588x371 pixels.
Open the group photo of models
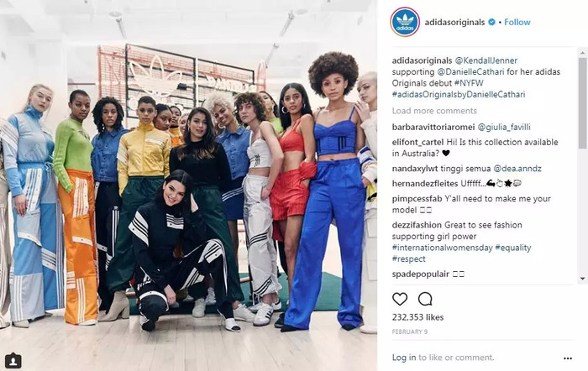188,185
